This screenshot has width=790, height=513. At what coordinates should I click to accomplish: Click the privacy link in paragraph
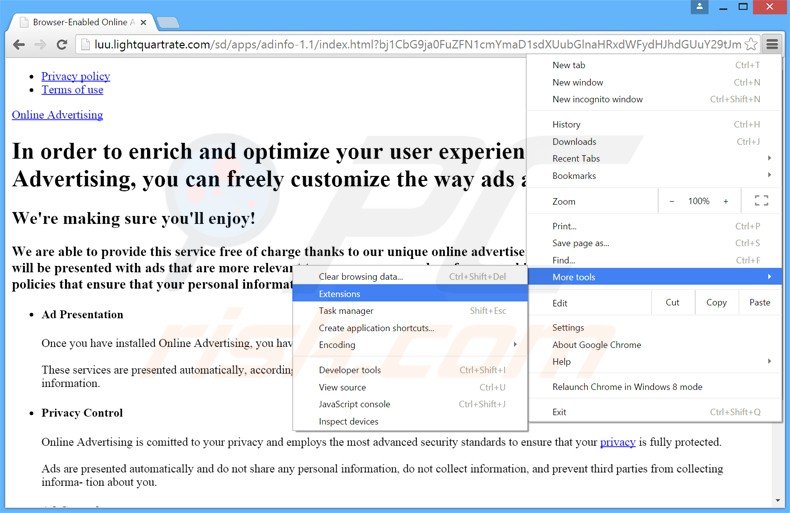click(617, 442)
